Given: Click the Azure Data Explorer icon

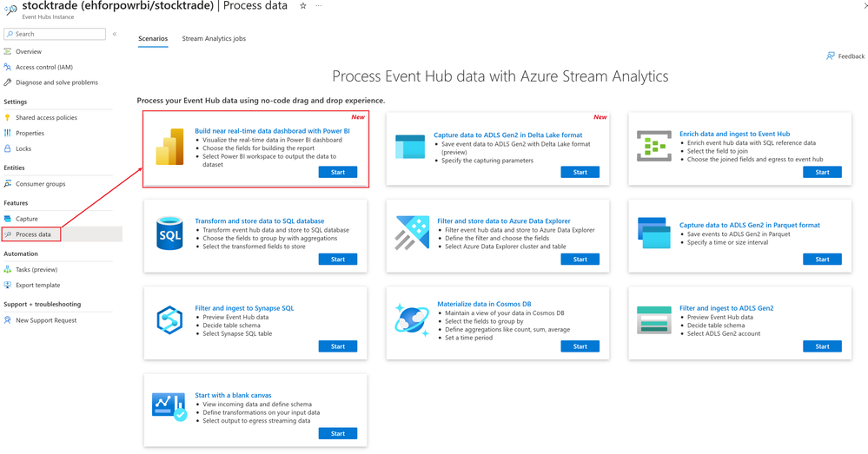Looking at the screenshot, I should point(412,233).
